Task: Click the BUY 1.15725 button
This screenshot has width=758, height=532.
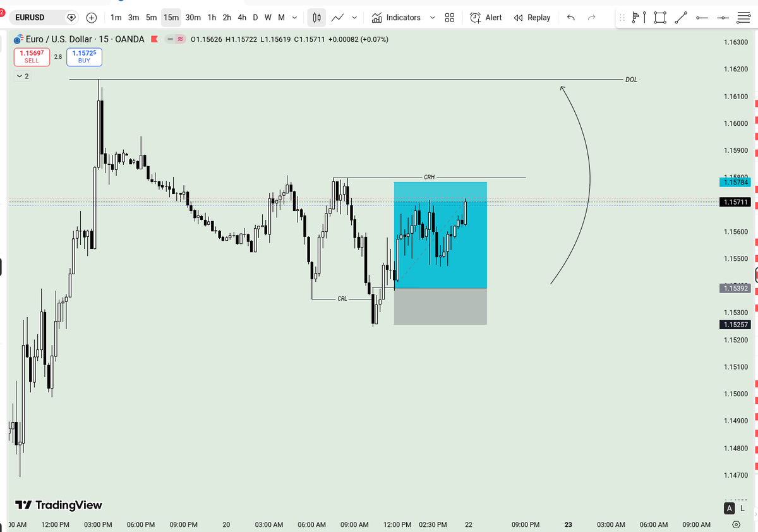Action: coord(84,57)
